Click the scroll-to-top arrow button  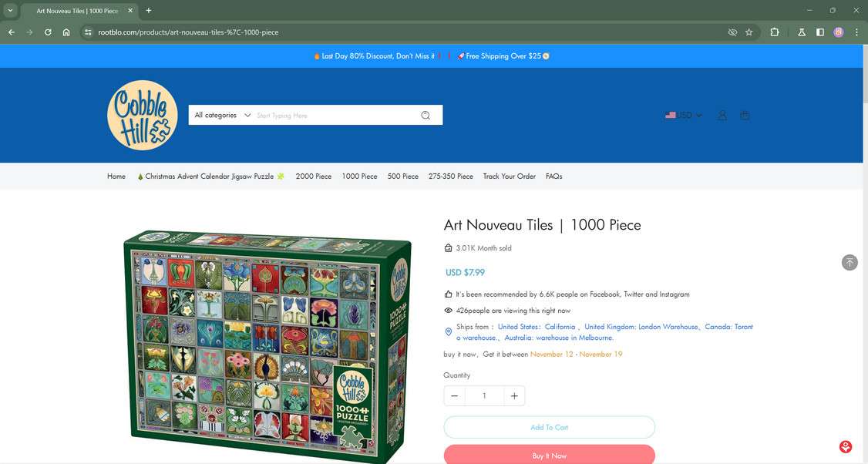[x=849, y=263]
